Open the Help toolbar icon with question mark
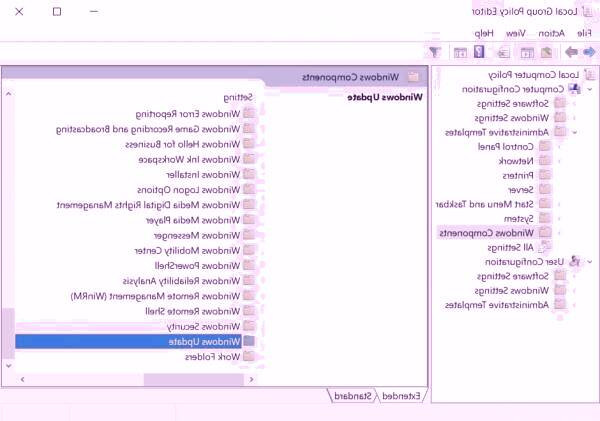This screenshot has height=421, width=600. (479, 52)
